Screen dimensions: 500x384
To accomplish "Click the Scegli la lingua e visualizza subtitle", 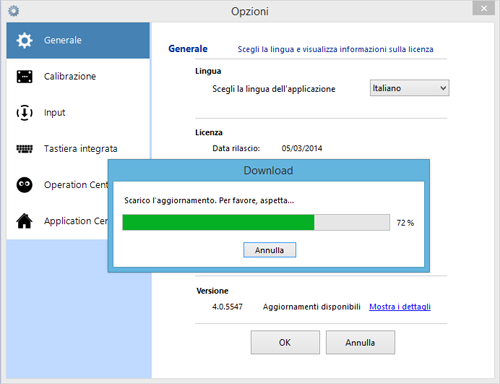I will (335, 49).
